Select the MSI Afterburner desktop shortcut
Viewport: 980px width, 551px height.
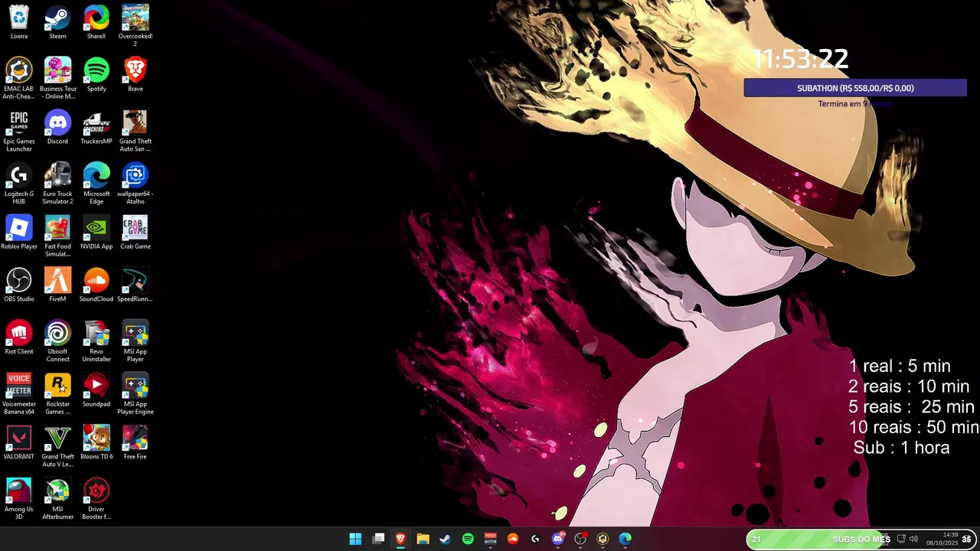57,500
